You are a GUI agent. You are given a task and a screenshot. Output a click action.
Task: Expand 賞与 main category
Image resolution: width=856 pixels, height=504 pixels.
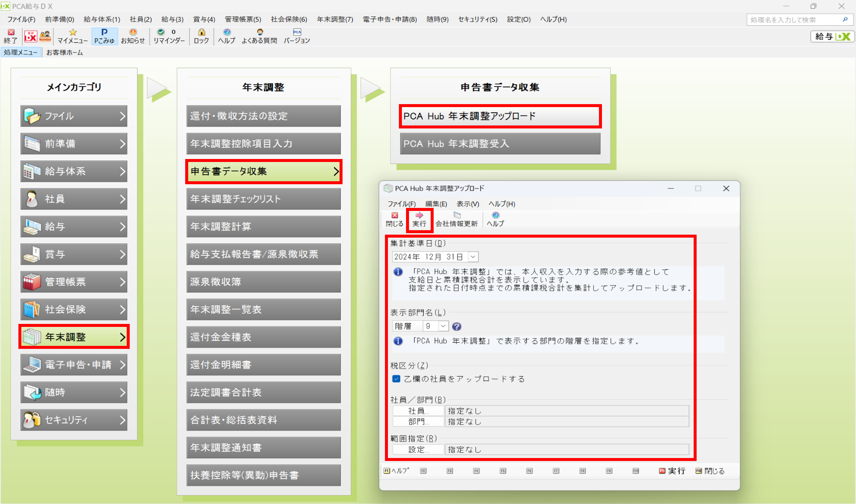(x=74, y=254)
